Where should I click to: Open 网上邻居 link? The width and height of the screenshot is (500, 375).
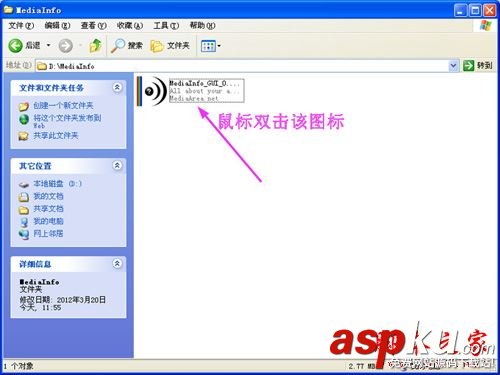48,234
